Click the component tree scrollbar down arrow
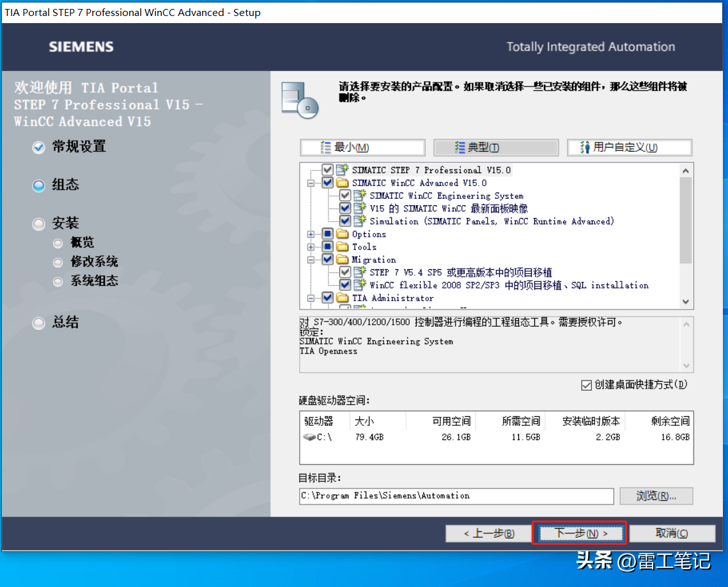 pos(686,302)
